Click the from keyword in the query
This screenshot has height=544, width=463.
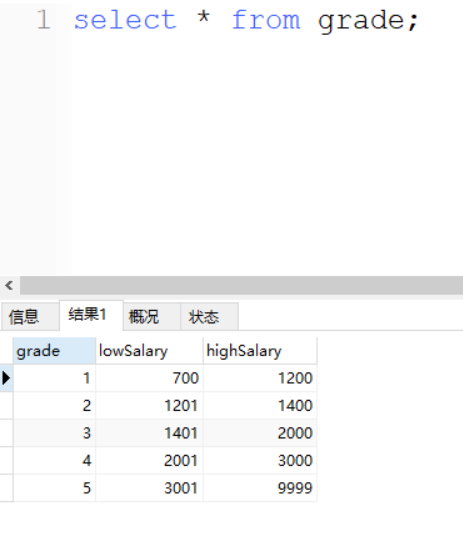pyautogui.click(x=266, y=20)
